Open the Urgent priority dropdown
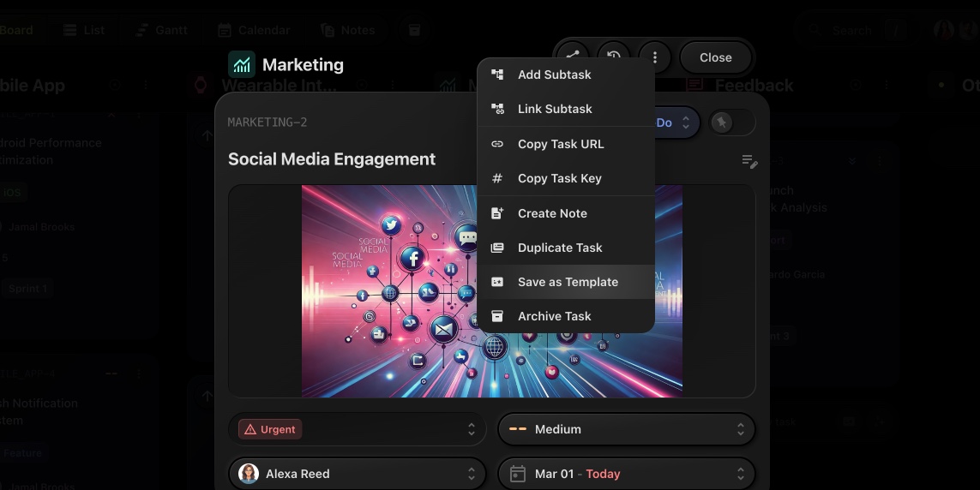Viewport: 980px width, 490px height. [x=359, y=430]
